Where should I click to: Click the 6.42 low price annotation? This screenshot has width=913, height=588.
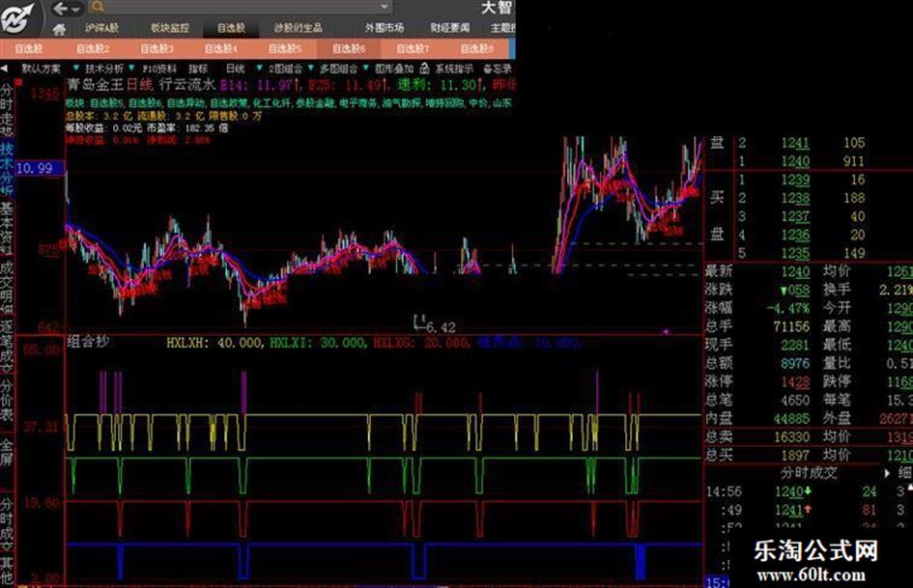click(441, 327)
